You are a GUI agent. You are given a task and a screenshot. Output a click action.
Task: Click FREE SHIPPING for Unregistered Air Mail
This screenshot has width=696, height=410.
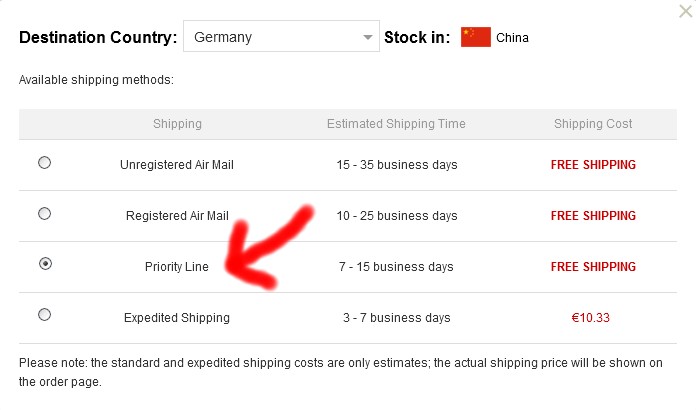(593, 165)
